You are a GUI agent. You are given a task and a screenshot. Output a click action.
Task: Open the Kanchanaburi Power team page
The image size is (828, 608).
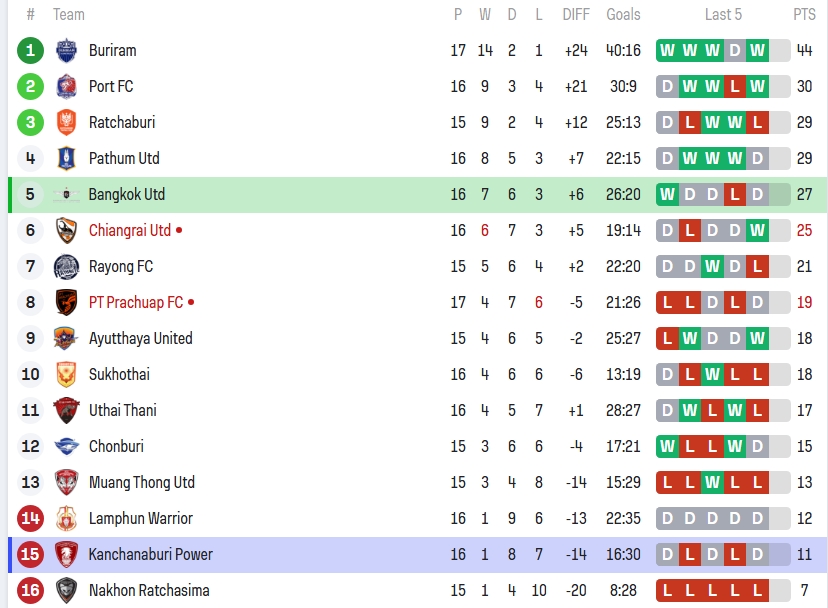coord(150,554)
